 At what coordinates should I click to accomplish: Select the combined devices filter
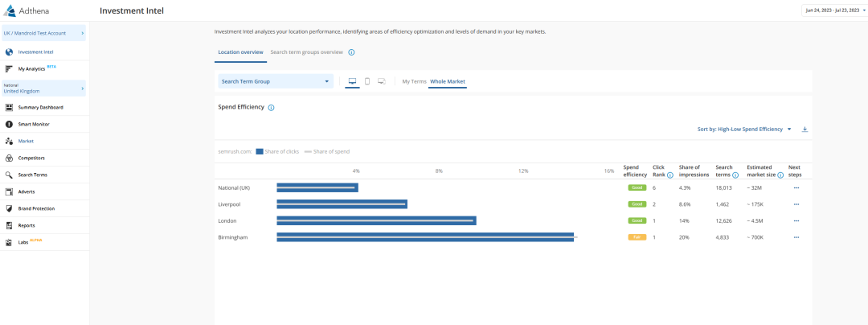pos(382,81)
